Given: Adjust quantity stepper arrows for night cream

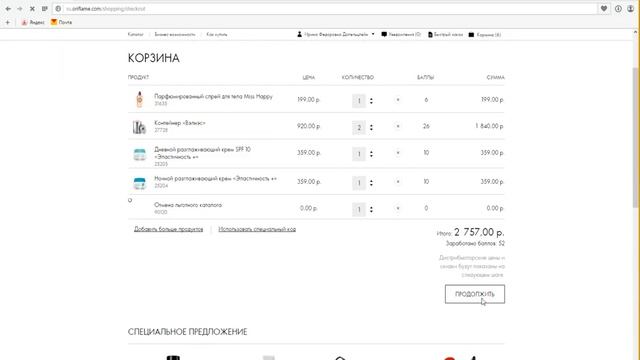Looking at the screenshot, I should (x=371, y=183).
